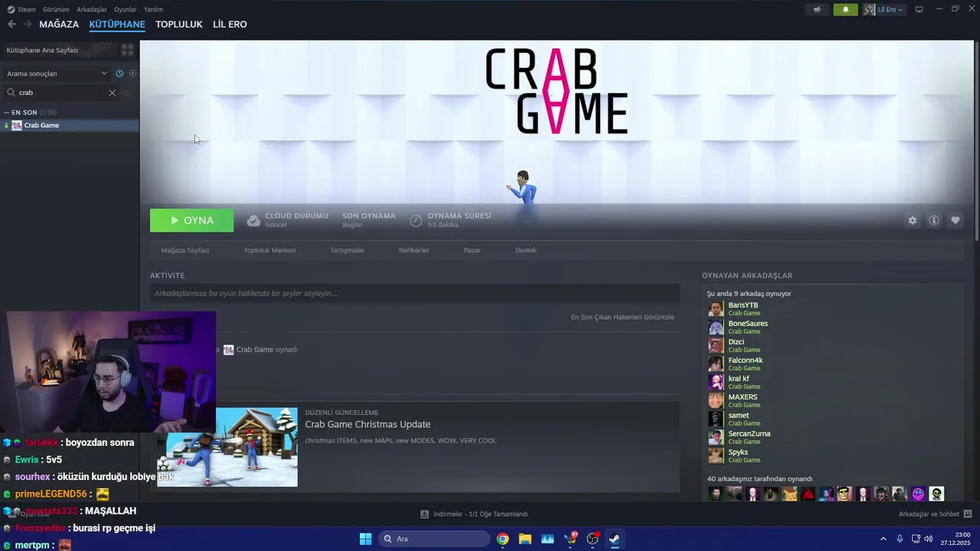This screenshot has width=980, height=551.
Task: Open the Lil Ero account dropdown
Action: 884,9
